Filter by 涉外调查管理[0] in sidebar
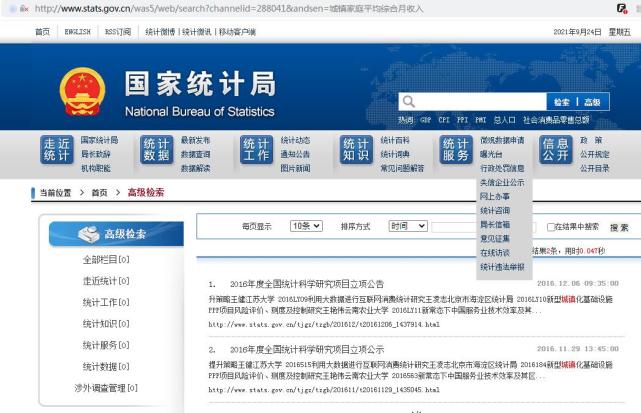 106,388
